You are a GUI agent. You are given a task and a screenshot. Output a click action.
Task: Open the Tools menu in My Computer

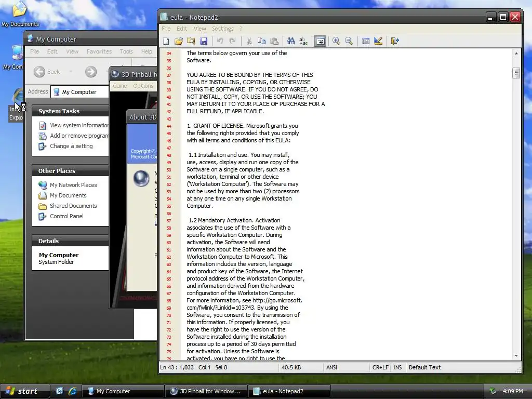[x=126, y=51]
